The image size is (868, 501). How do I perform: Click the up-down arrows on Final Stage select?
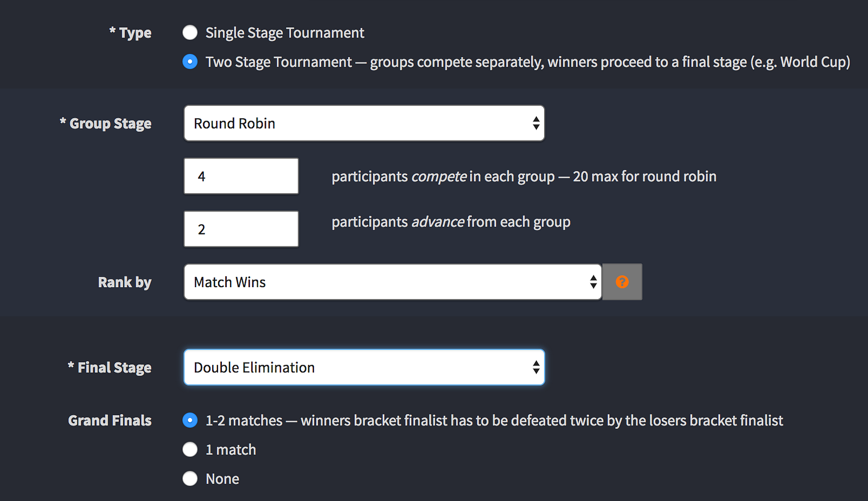point(536,367)
